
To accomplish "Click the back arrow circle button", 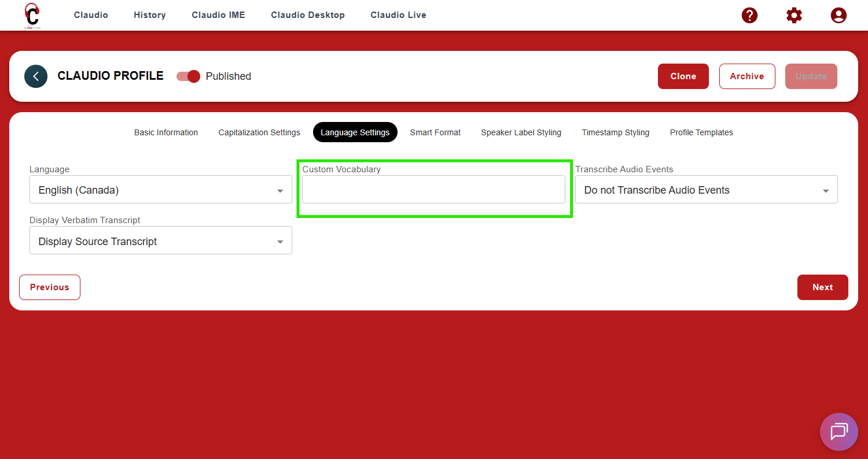I will point(36,76).
